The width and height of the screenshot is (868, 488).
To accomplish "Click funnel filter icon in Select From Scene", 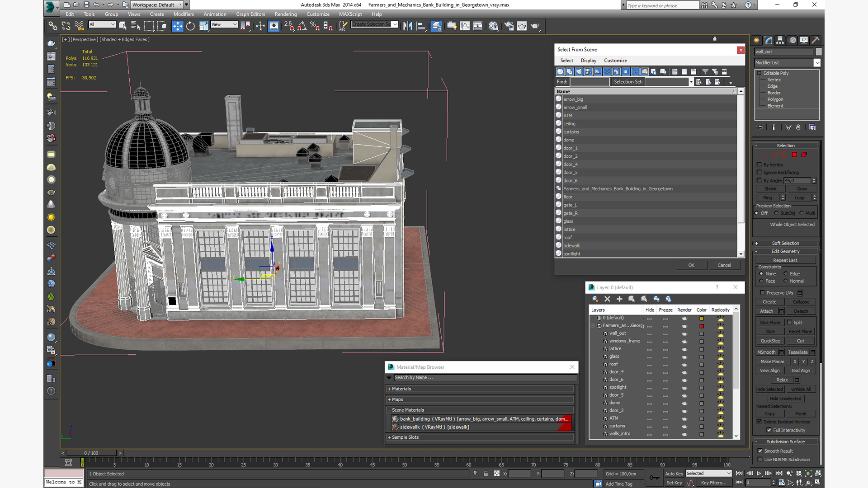I will pos(705,71).
